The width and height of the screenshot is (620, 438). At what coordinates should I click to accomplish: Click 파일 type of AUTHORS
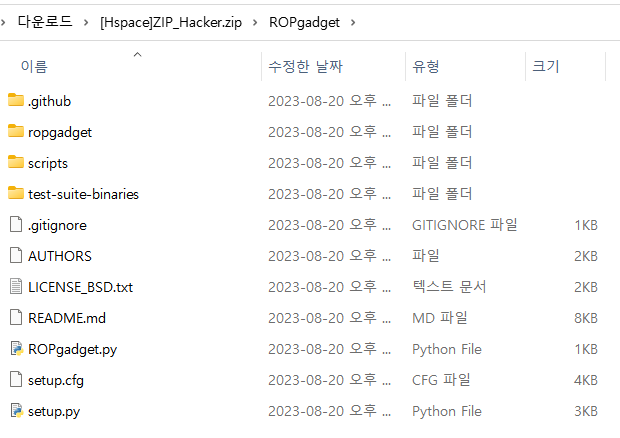426,255
